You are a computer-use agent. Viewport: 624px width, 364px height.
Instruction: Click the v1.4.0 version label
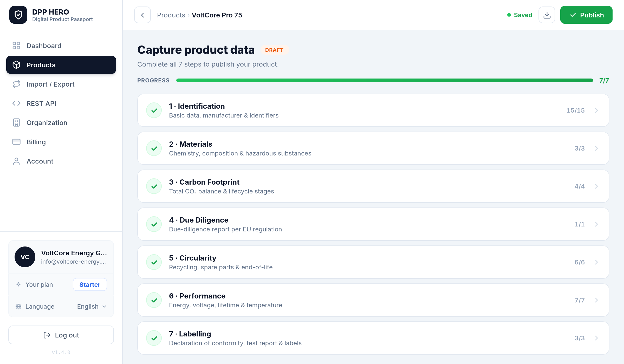click(x=61, y=352)
